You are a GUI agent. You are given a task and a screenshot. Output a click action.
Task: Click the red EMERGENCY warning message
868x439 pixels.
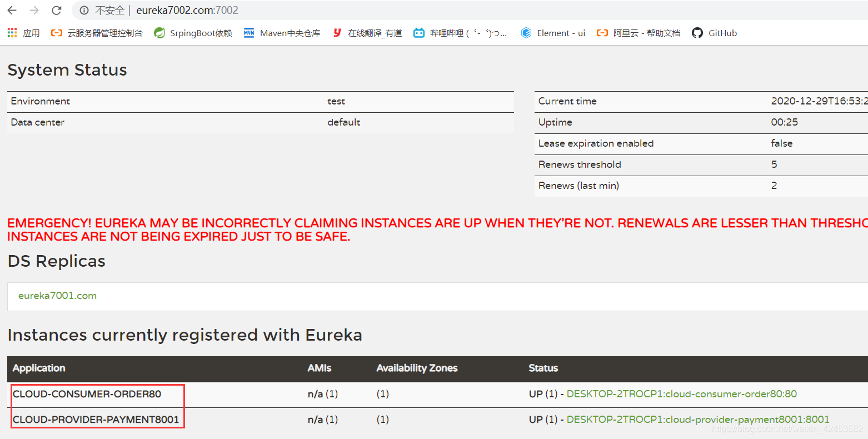(437, 230)
